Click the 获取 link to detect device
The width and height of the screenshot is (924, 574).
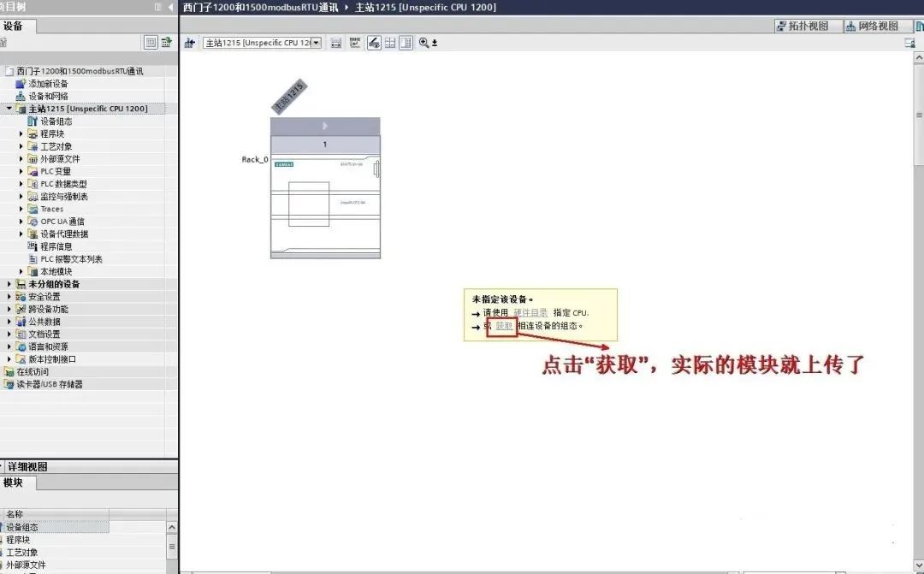click(504, 326)
